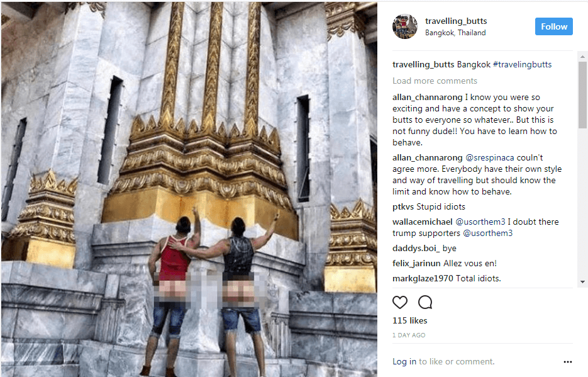The height and width of the screenshot is (377, 588).
Task: Load more comments
Action: (435, 81)
